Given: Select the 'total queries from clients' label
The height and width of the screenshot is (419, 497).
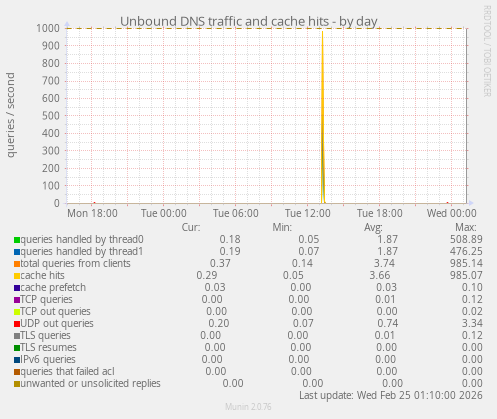Looking at the screenshot, I should pyautogui.click(x=76, y=263).
